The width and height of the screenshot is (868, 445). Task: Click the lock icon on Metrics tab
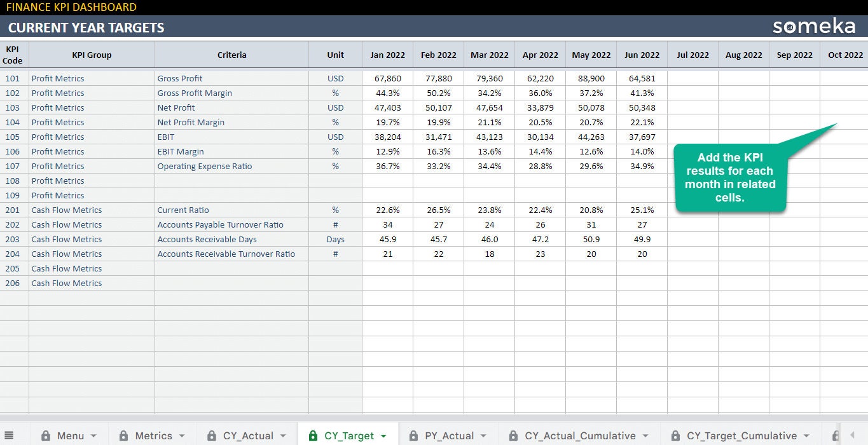pyautogui.click(x=124, y=436)
